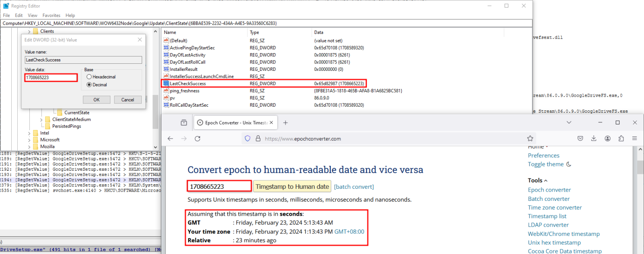Click the browser back arrow
The width and height of the screenshot is (644, 254).
coord(170,138)
